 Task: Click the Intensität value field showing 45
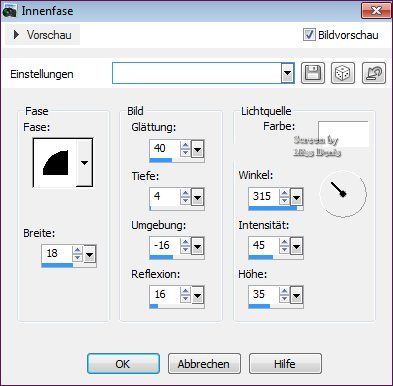tap(263, 245)
